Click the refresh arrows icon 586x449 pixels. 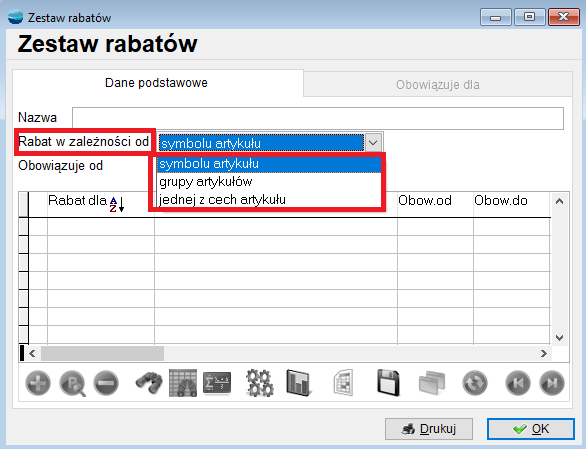click(x=475, y=383)
